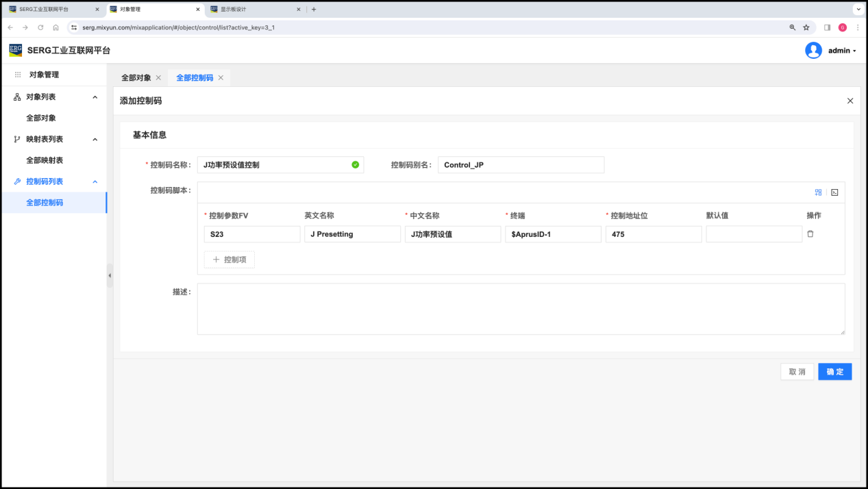The image size is (868, 489).
Task: Click the 描述 description text area
Action: 521,309
